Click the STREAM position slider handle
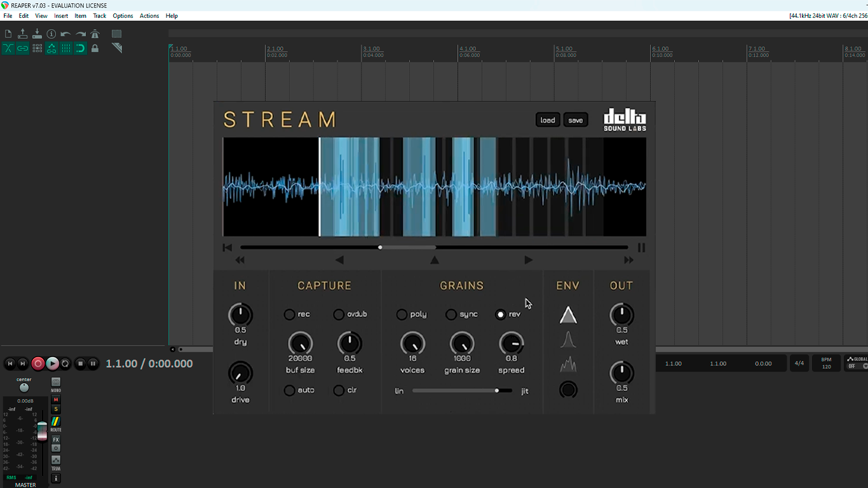The height and width of the screenshot is (488, 868). tap(380, 247)
